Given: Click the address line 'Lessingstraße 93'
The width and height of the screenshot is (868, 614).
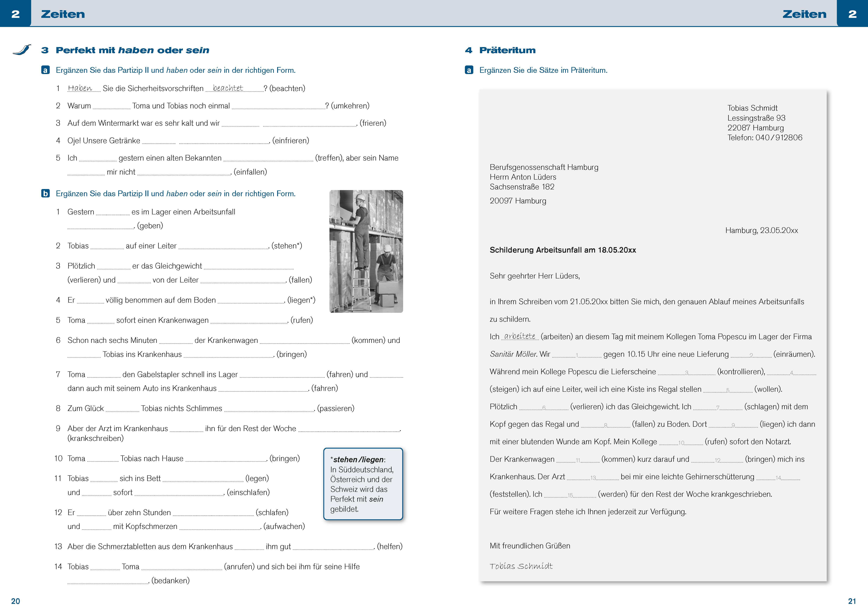Looking at the screenshot, I should click(757, 118).
